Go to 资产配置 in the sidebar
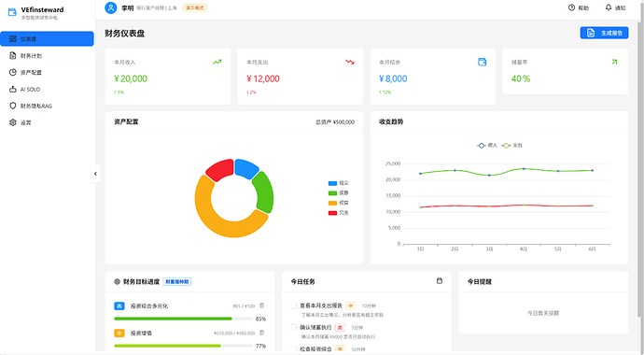This screenshot has width=644, height=355. coord(47,72)
